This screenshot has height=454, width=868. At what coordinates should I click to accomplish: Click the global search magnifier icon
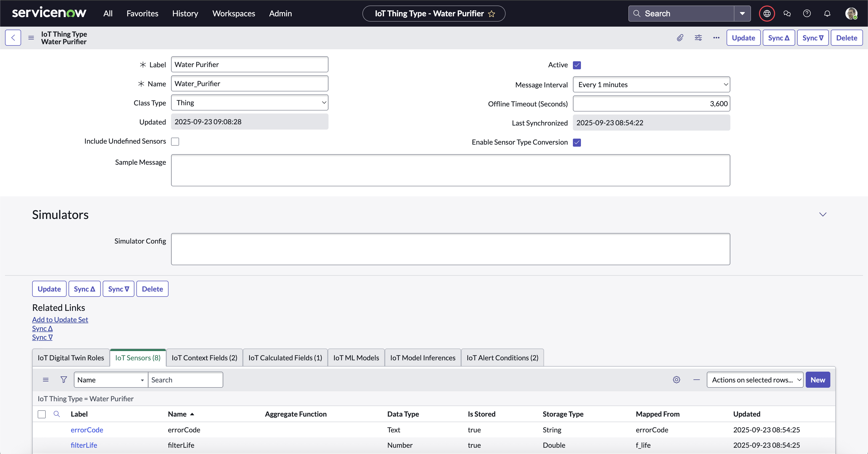tap(636, 14)
